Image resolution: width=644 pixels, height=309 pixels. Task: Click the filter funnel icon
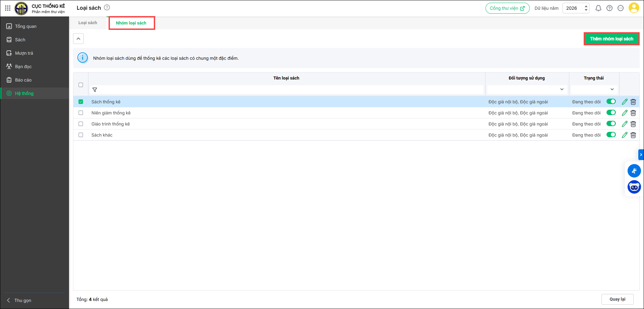click(x=95, y=90)
